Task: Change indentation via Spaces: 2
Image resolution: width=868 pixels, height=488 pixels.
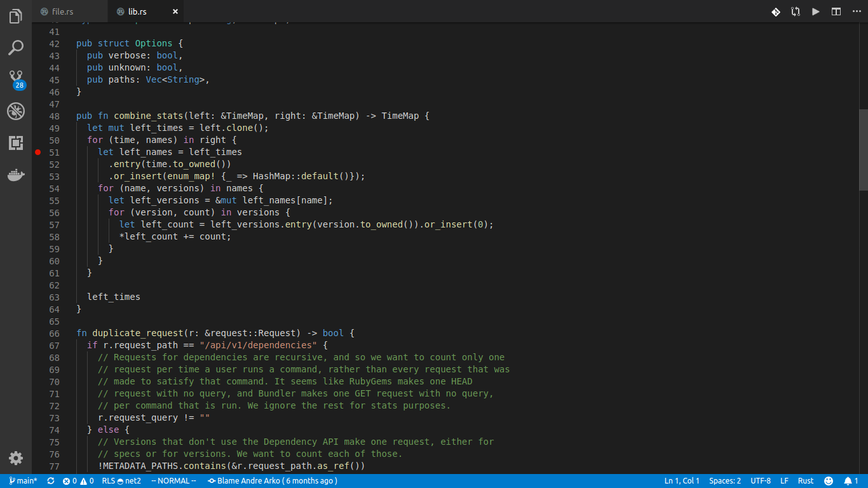Action: 725,481
